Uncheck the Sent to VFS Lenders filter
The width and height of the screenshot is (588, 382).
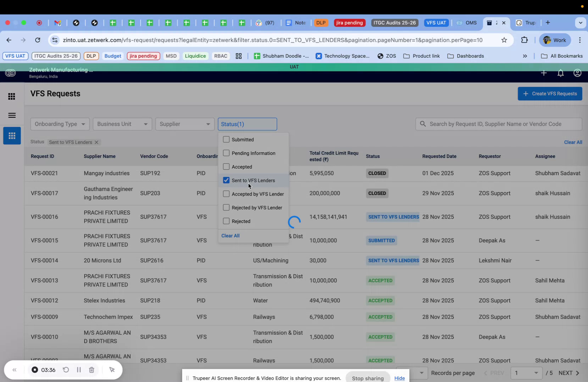pos(226,180)
